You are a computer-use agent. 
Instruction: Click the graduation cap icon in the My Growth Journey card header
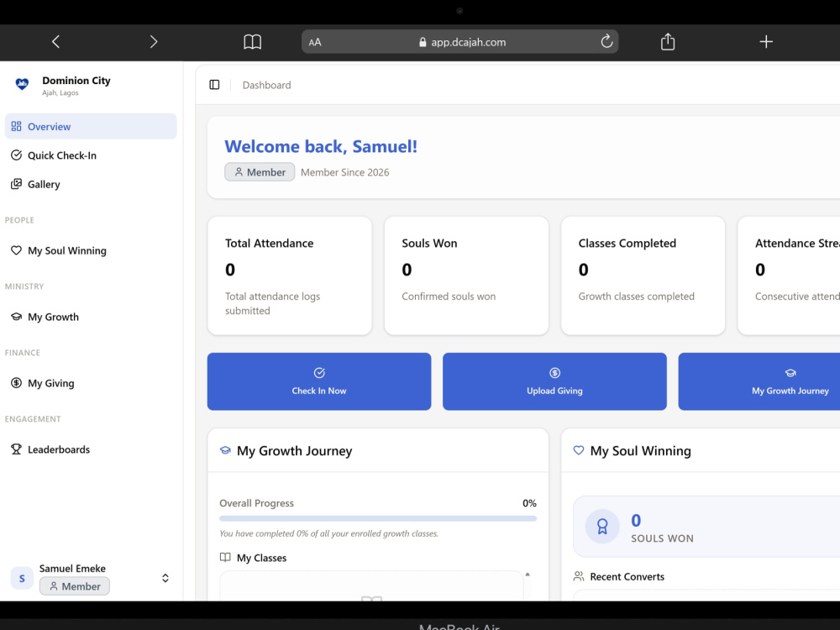click(225, 450)
